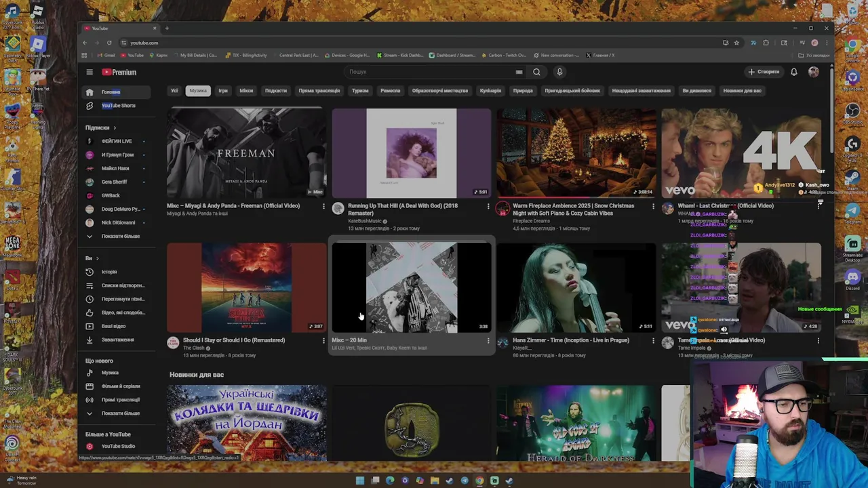This screenshot has height=488, width=868.
Task: Open Nick DiGiovanni subscription channel
Action: click(x=116, y=222)
